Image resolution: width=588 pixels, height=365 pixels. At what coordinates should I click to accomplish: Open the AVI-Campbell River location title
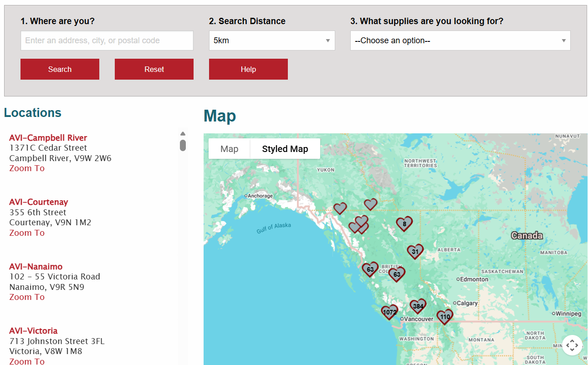coord(48,138)
